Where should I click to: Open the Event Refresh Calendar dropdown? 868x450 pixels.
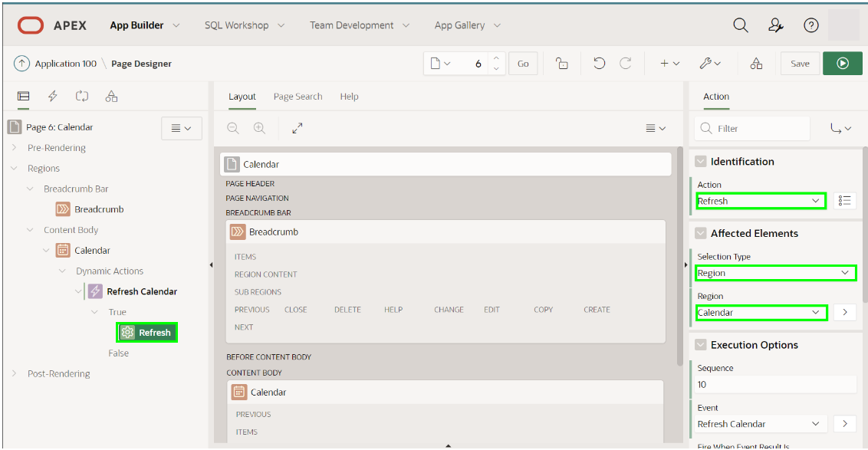(x=761, y=424)
